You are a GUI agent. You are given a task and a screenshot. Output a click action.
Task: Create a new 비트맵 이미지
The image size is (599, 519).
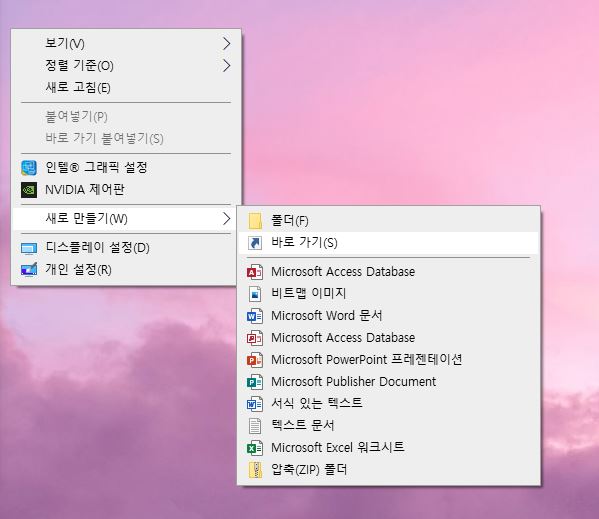[x=388, y=294]
